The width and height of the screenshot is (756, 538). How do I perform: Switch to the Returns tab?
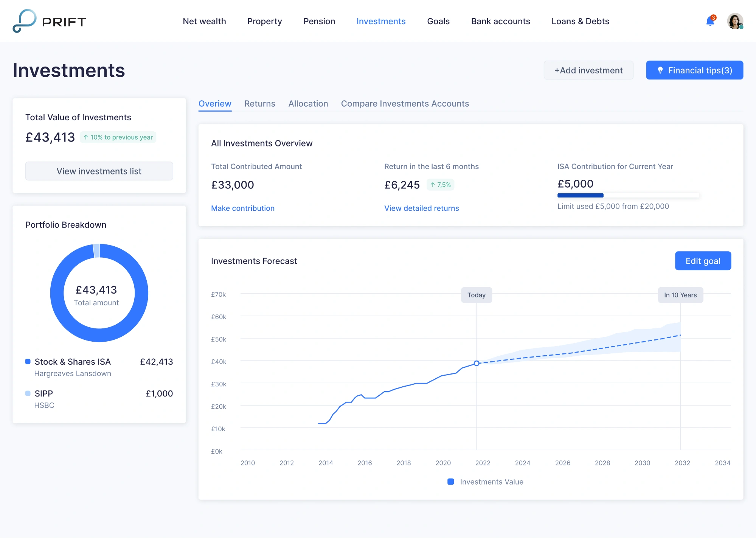(259, 103)
